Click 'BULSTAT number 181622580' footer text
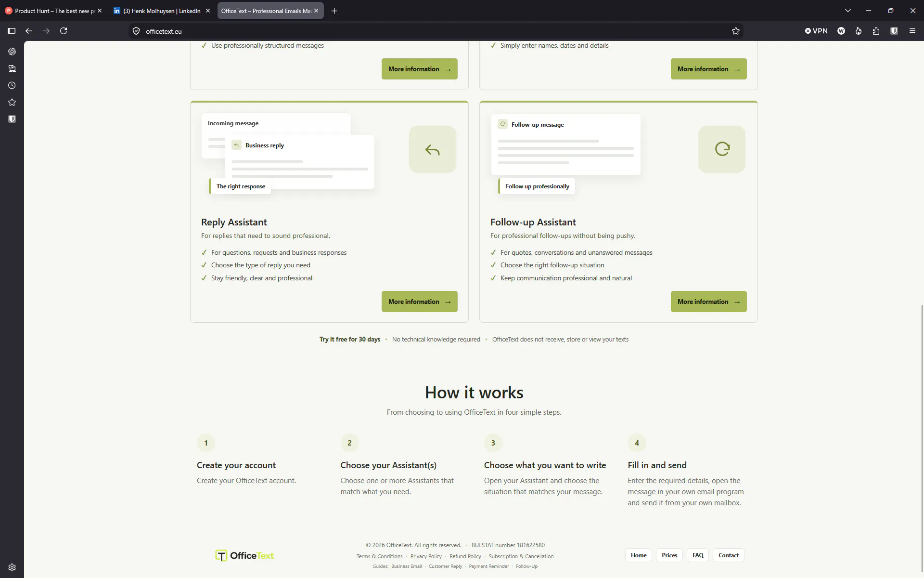924x578 pixels. 508,545
